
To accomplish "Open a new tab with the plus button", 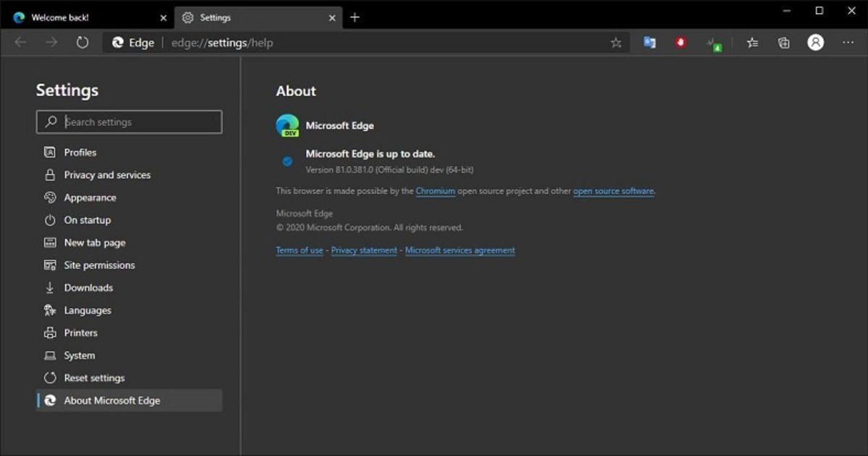I will tap(354, 17).
